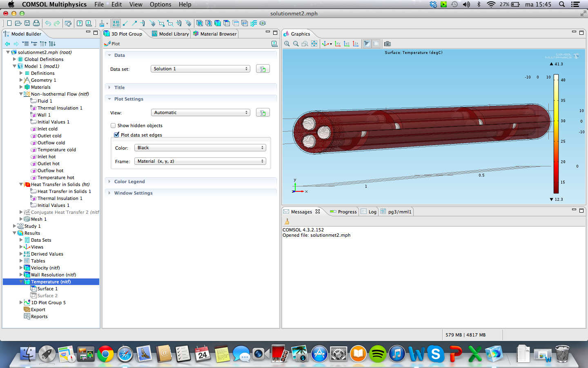Click the Save icon in main toolbar
The image size is (588, 368).
[27, 23]
